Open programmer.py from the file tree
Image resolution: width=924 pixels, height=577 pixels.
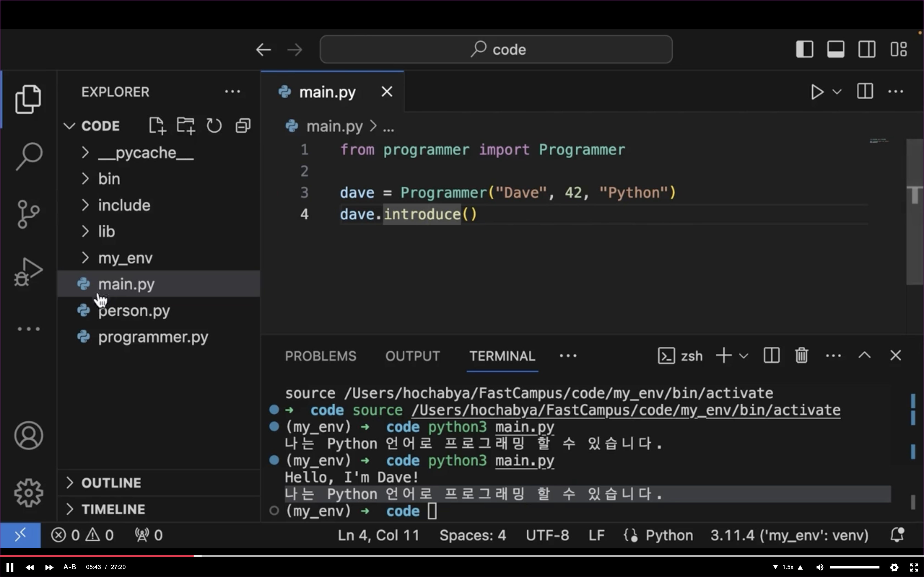(x=153, y=337)
